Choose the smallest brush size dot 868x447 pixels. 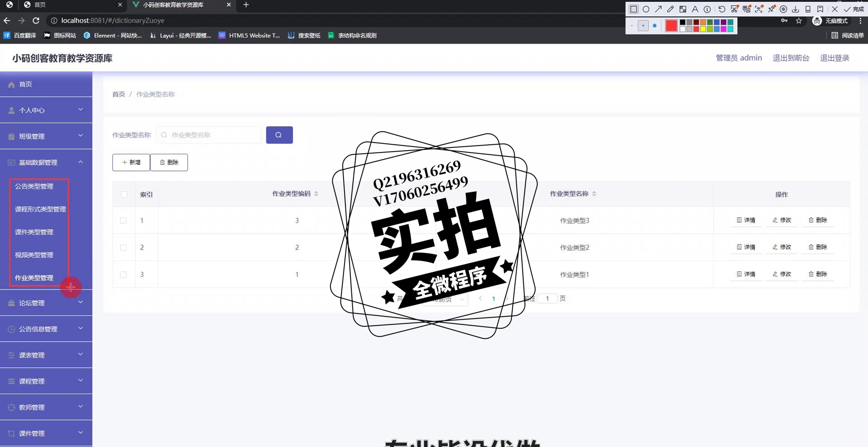(x=632, y=26)
